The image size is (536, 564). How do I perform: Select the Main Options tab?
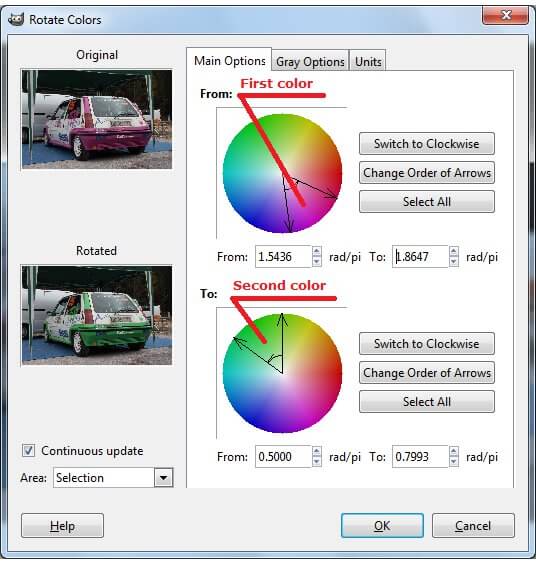230,60
